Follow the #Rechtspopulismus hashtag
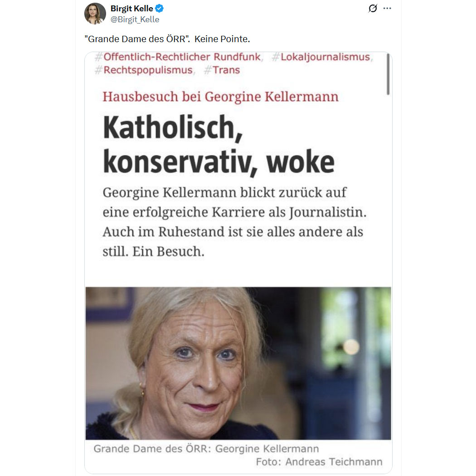Image resolution: width=476 pixels, height=476 pixels. pyautogui.click(x=144, y=70)
